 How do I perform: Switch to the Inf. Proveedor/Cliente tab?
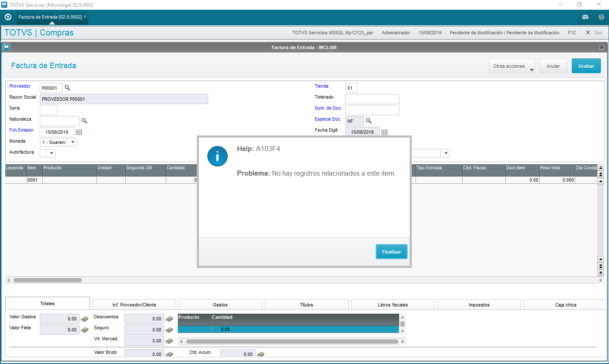coord(134,305)
